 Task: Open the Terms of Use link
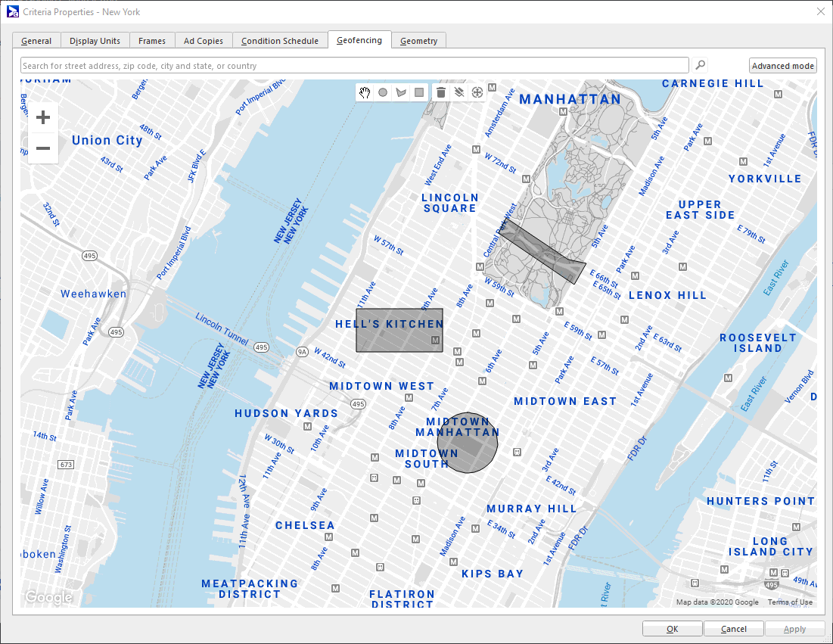[x=790, y=602]
